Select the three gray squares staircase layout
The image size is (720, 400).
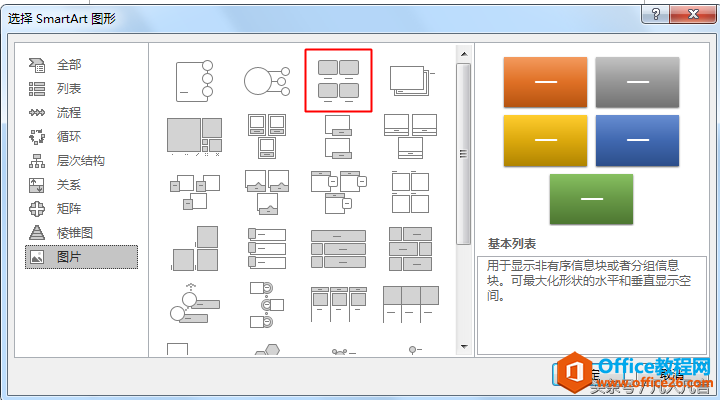point(195,248)
